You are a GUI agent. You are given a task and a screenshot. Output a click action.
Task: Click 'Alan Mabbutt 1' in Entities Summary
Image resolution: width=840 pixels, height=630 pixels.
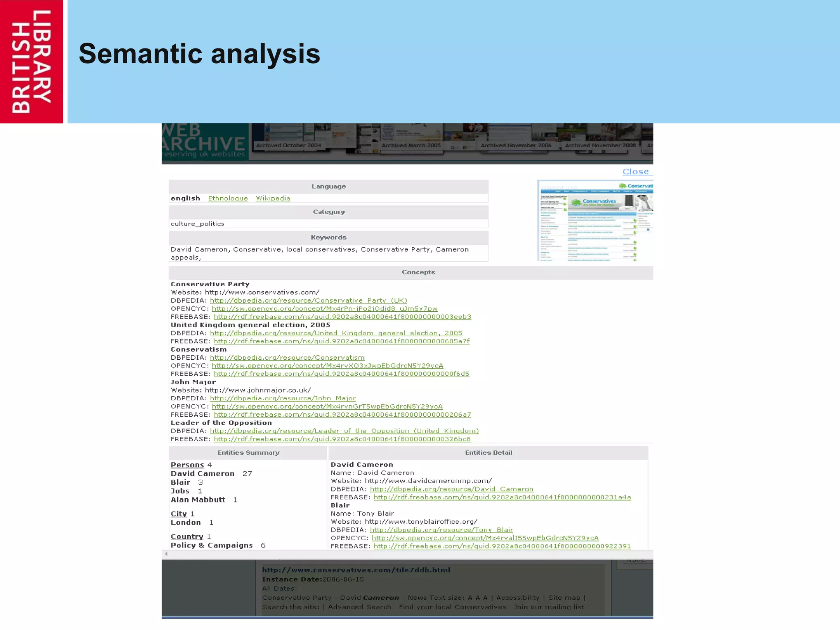click(204, 500)
